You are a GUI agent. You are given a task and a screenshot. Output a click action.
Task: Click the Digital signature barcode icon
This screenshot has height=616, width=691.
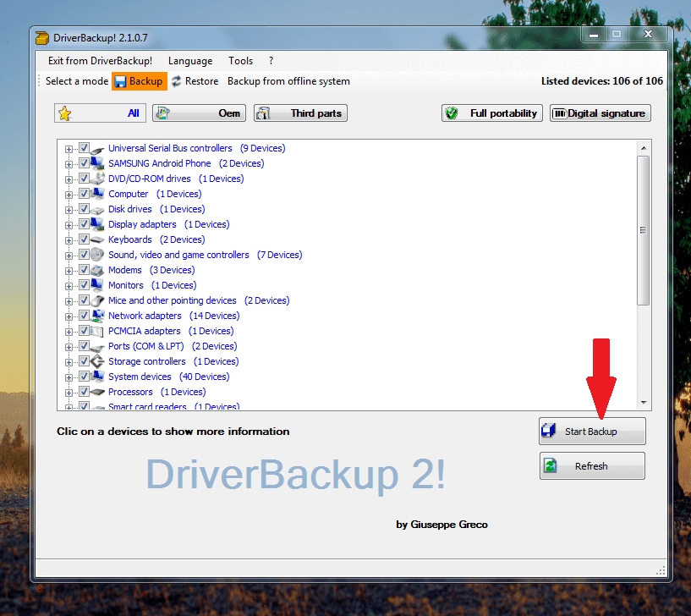pyautogui.click(x=559, y=113)
